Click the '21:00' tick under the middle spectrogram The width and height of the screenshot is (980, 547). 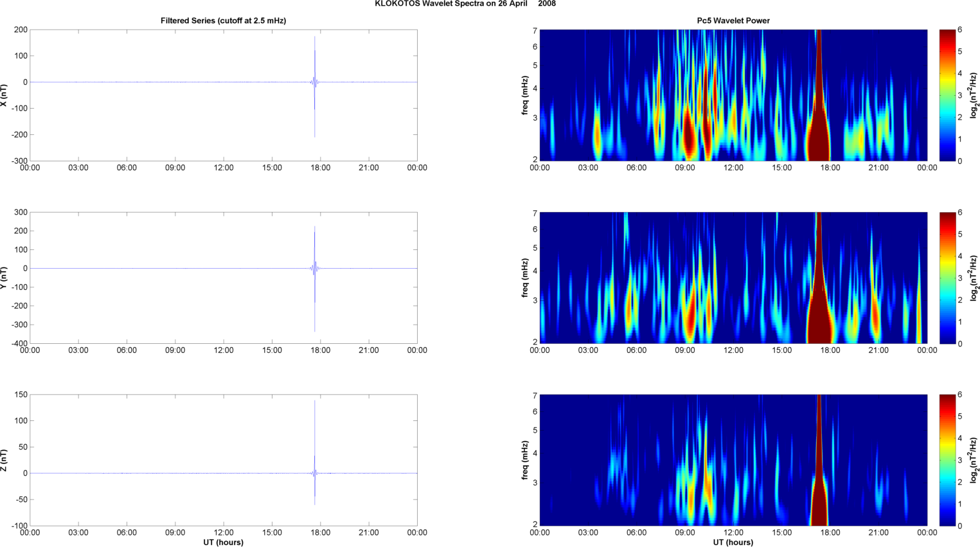pos(878,350)
